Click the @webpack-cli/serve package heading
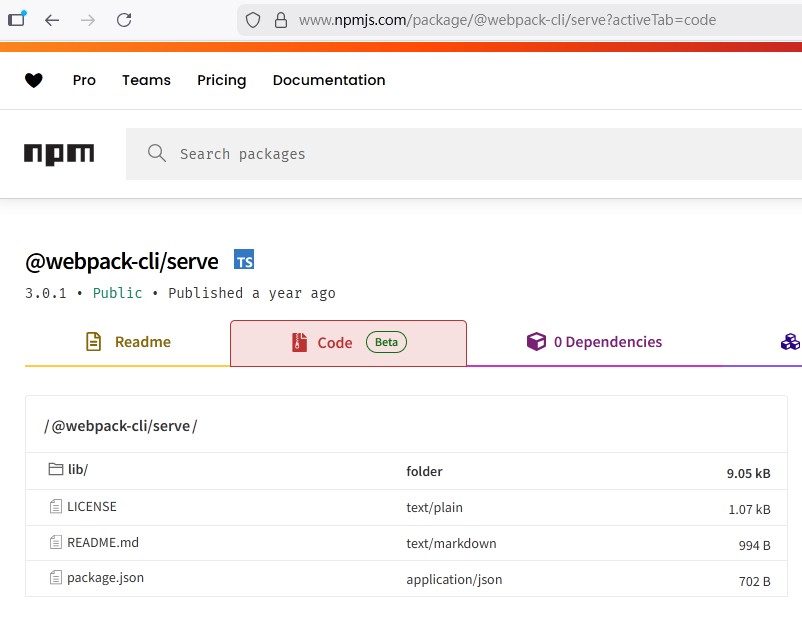This screenshot has width=802, height=623. point(122,261)
